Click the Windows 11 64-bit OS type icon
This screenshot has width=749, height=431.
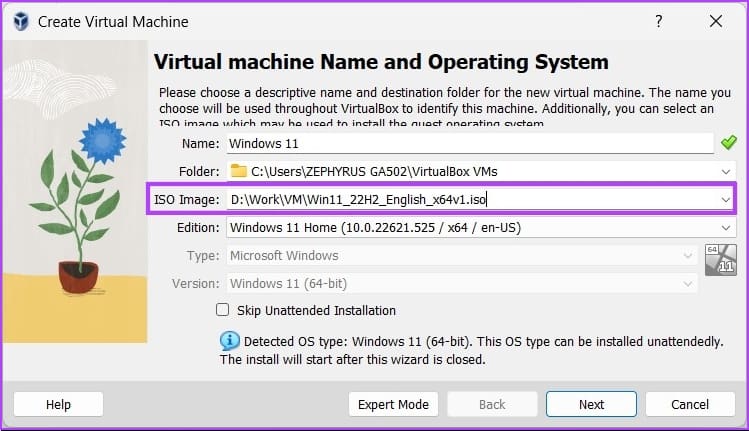coord(721,259)
